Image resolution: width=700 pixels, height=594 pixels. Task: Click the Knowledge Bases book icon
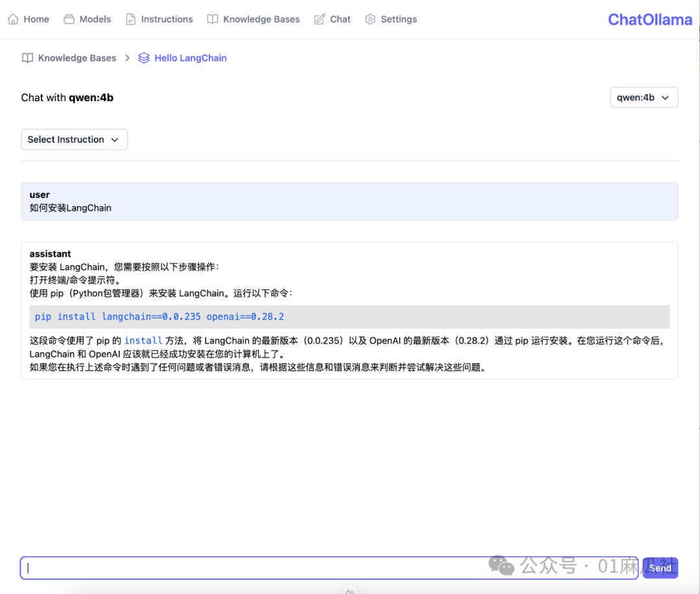[213, 19]
